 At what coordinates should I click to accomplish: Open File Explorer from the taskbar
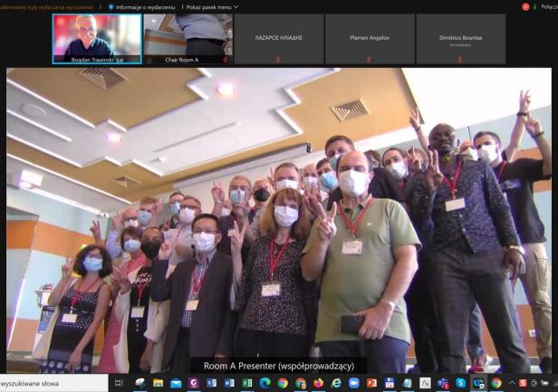coord(158,384)
